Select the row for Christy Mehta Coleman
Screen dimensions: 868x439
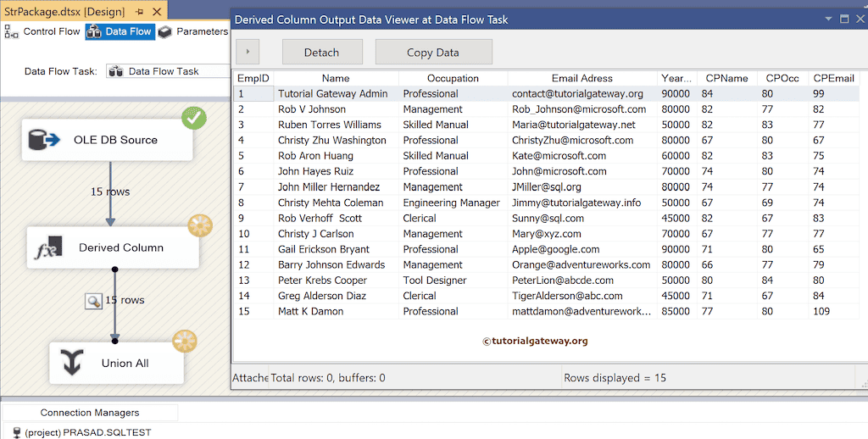tap(330, 203)
